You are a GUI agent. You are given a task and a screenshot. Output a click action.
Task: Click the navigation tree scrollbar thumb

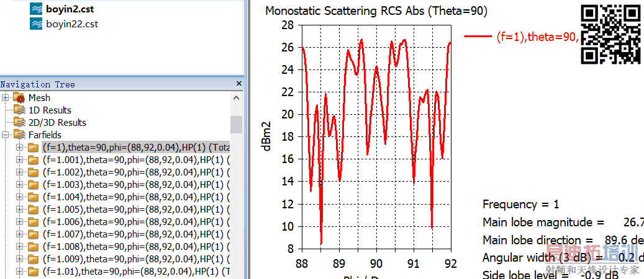coord(236,125)
